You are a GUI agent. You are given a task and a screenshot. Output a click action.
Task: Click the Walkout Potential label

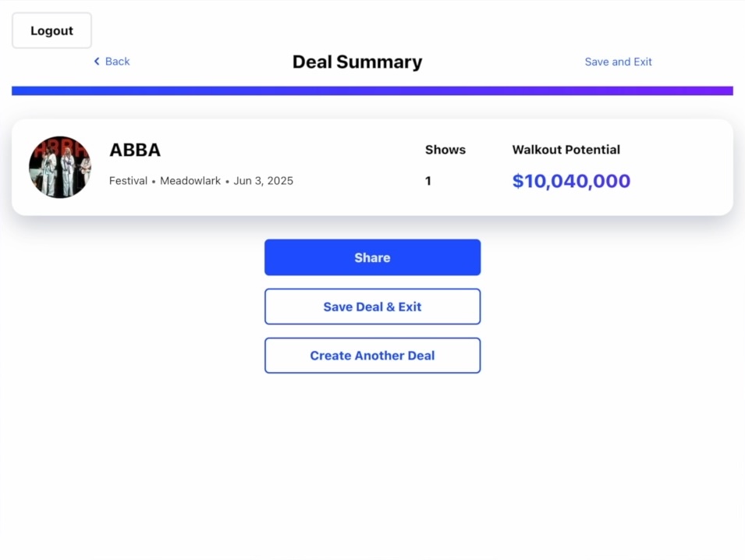(x=566, y=150)
